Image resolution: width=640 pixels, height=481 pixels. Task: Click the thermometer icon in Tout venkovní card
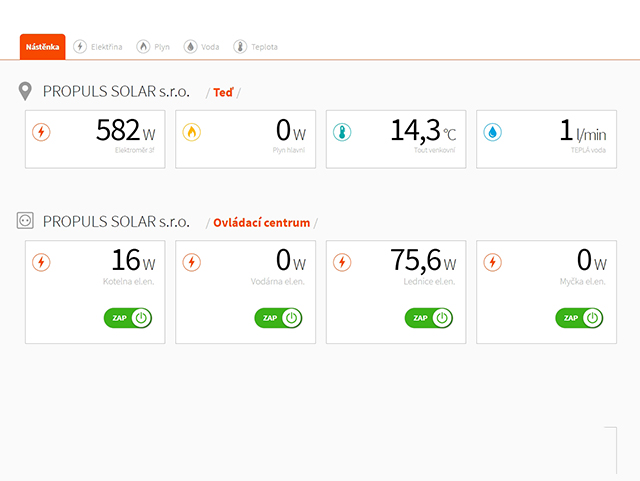tap(342, 132)
